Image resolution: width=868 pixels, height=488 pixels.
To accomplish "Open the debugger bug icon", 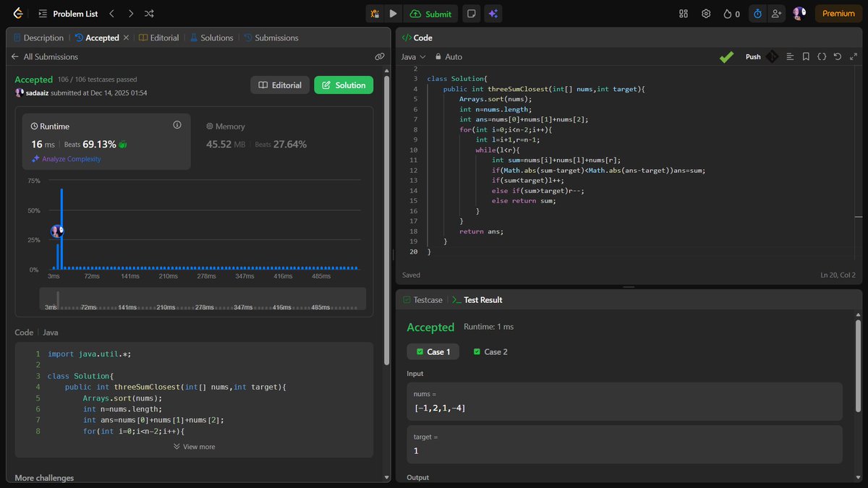I will point(375,13).
